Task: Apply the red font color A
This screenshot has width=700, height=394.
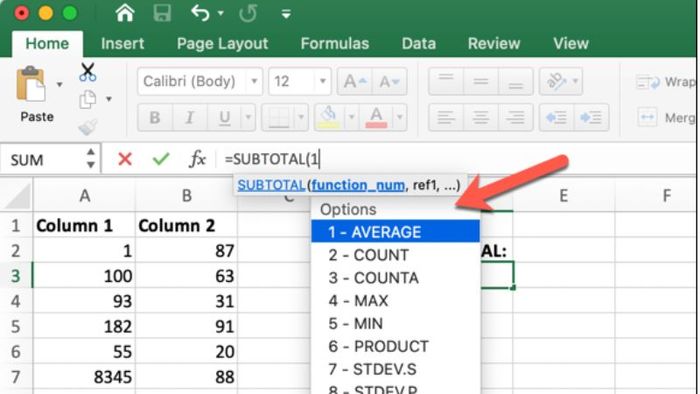Action: tap(376, 117)
